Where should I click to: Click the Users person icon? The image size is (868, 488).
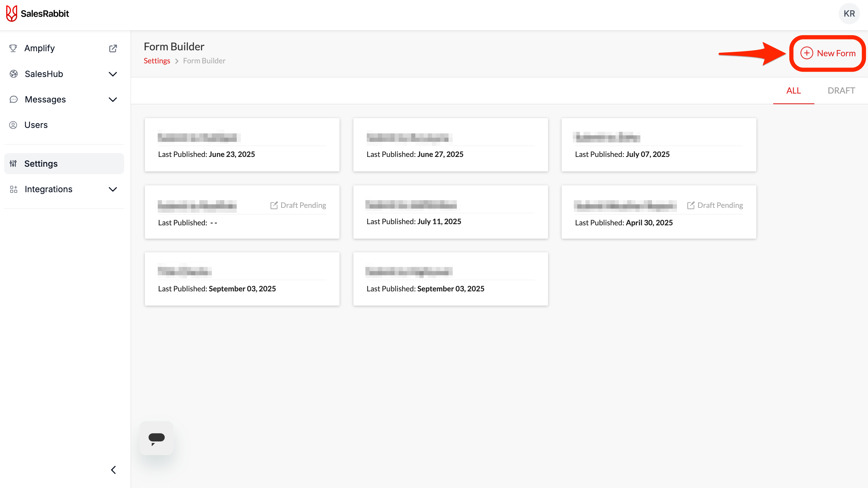click(13, 125)
